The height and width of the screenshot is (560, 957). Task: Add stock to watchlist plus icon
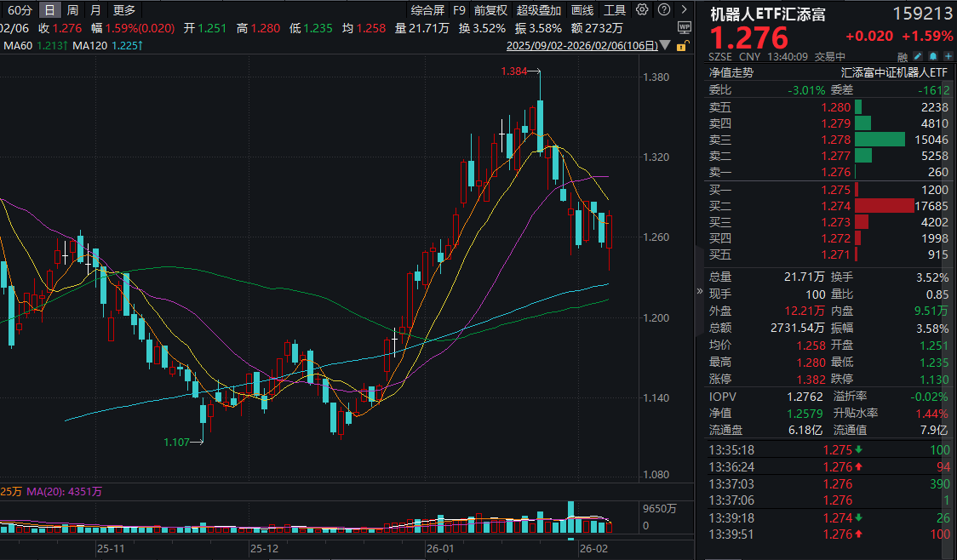point(949,56)
